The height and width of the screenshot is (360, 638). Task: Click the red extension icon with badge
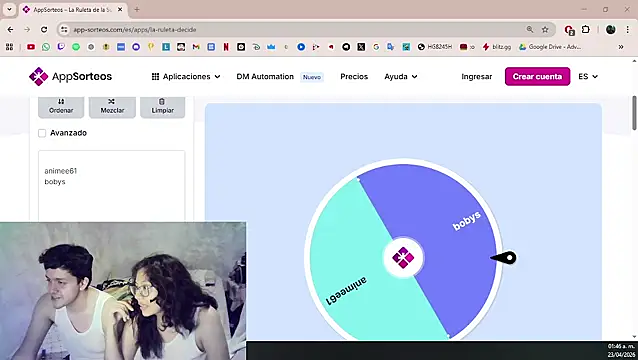[569, 30]
